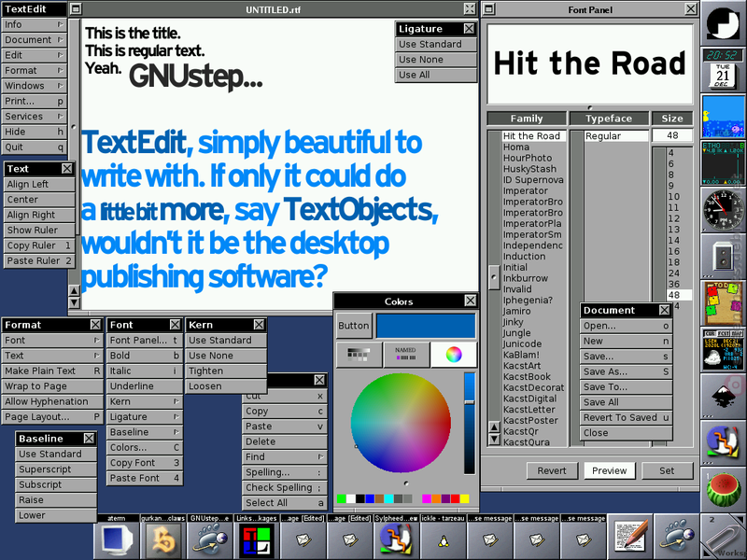Toggle Bold in the Font menu
The height and width of the screenshot is (560, 747).
(145, 356)
